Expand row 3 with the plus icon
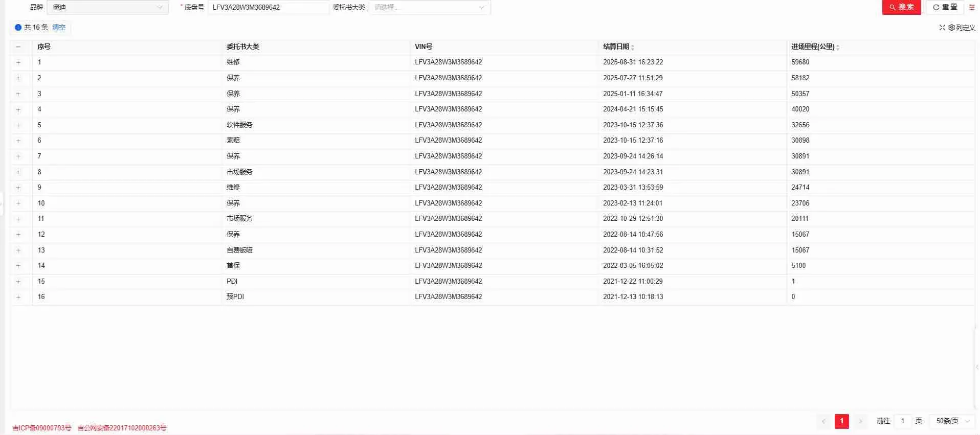 (18, 94)
